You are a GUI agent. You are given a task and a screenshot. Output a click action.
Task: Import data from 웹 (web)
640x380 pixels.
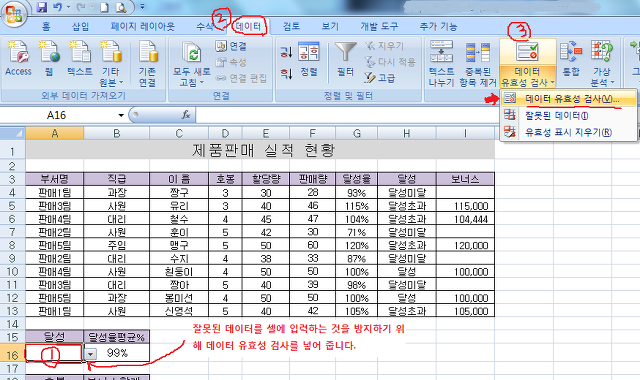click(x=49, y=58)
